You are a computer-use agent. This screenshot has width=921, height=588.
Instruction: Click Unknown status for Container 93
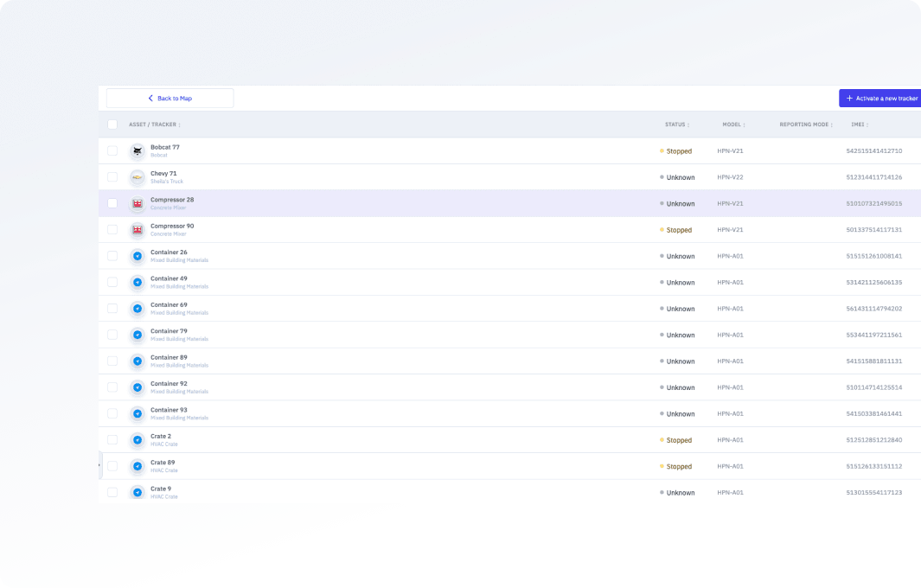tap(677, 414)
